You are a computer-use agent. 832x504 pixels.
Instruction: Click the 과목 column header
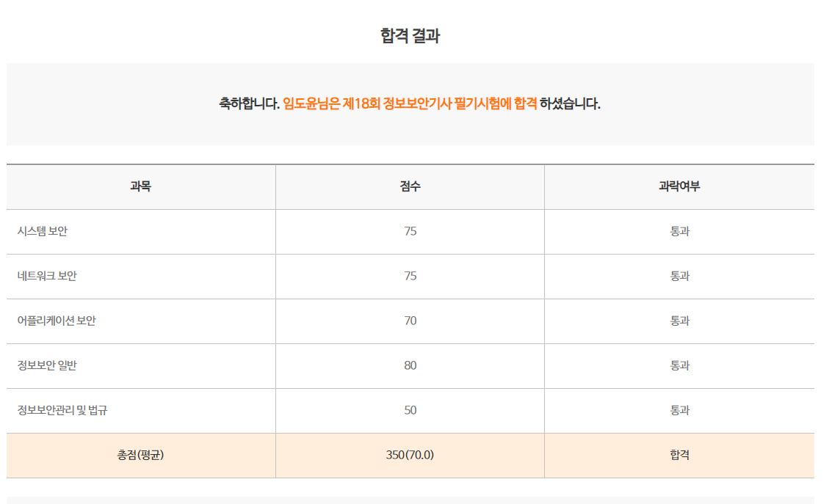[x=140, y=186]
